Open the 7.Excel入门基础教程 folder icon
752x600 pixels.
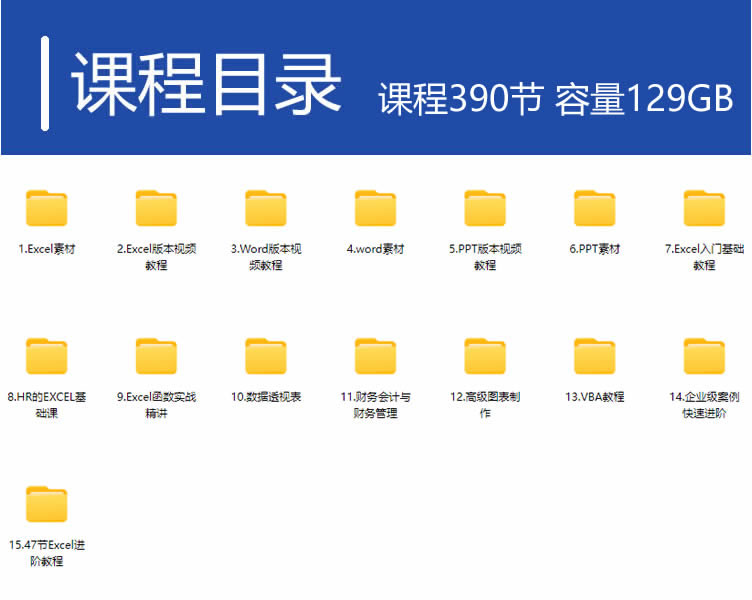click(x=704, y=208)
